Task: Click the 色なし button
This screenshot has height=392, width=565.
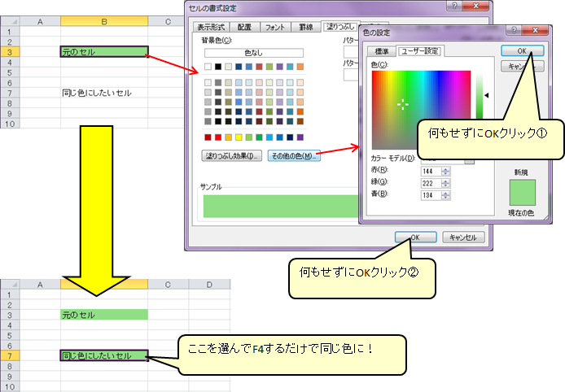Action: point(254,53)
